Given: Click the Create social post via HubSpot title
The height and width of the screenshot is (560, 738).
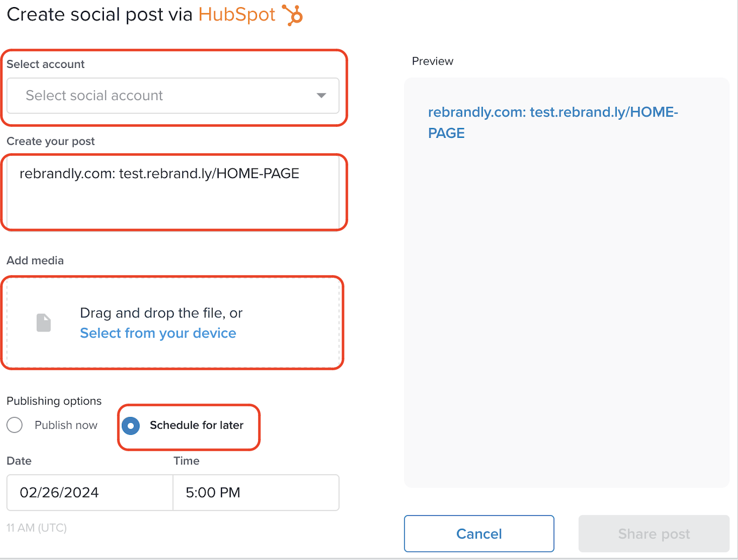Looking at the screenshot, I should point(141,15).
